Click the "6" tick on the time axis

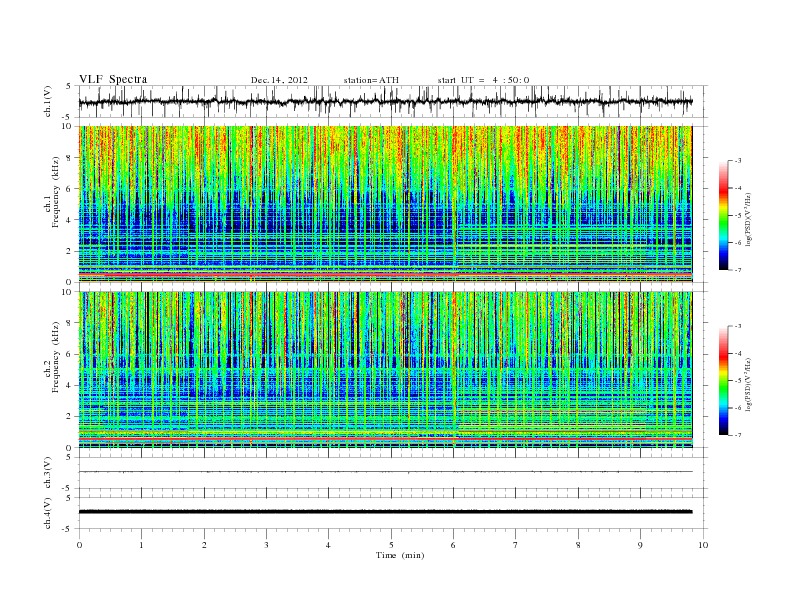tap(453, 545)
